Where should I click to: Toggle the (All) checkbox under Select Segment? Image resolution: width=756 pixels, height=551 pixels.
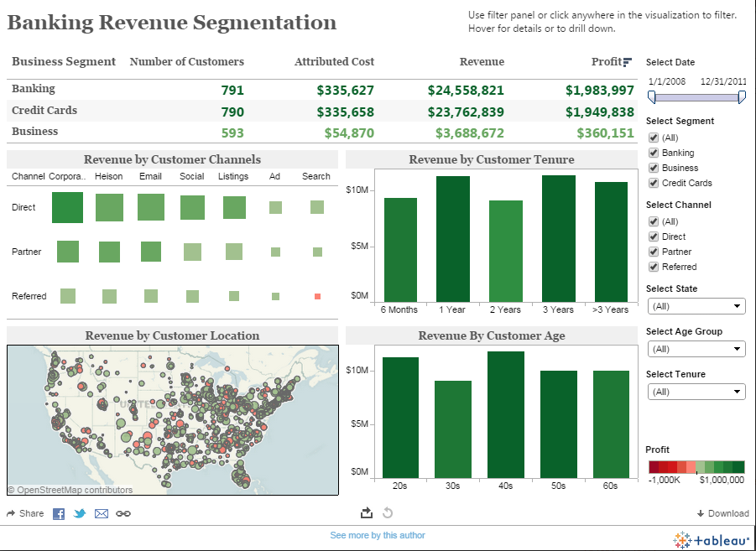tap(654, 138)
